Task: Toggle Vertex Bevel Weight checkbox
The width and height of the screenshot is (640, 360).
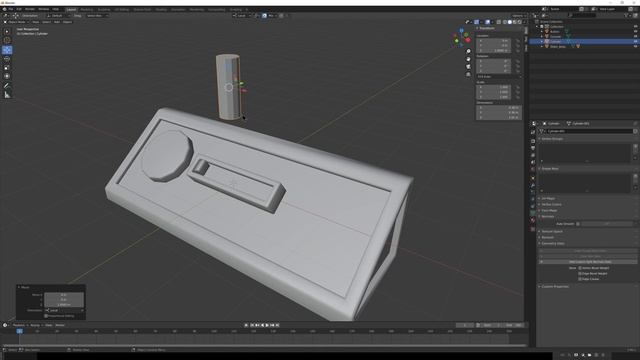Action: [580, 268]
